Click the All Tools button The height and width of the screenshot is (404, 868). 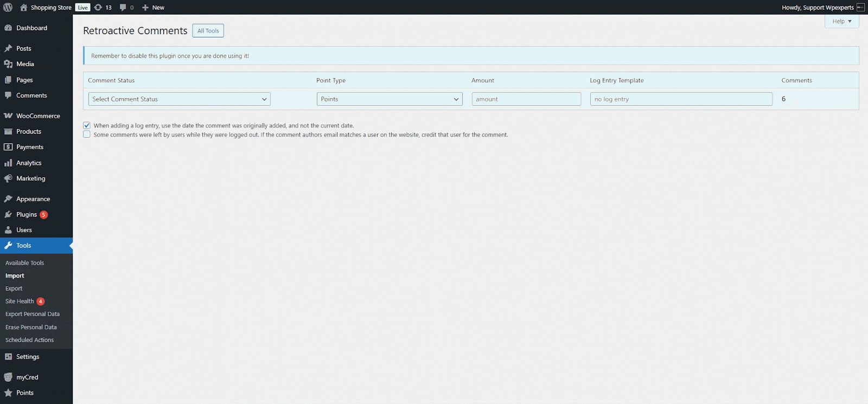[x=208, y=31]
